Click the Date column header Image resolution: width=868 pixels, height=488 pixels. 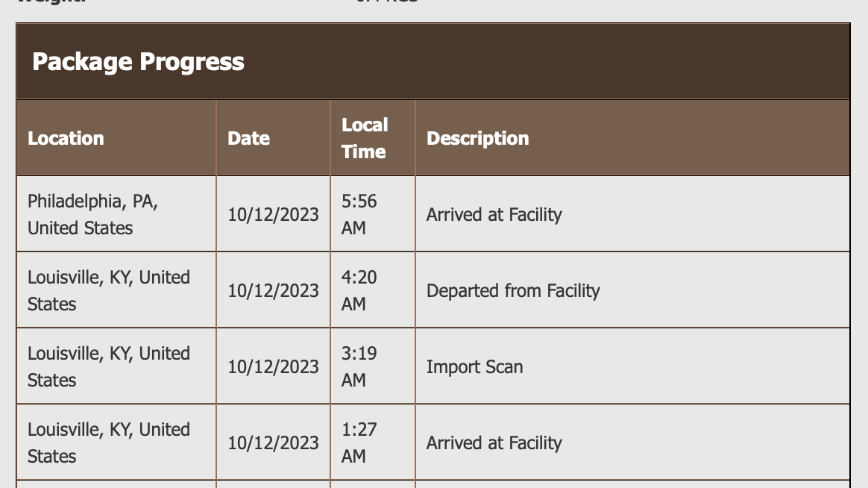(248, 139)
